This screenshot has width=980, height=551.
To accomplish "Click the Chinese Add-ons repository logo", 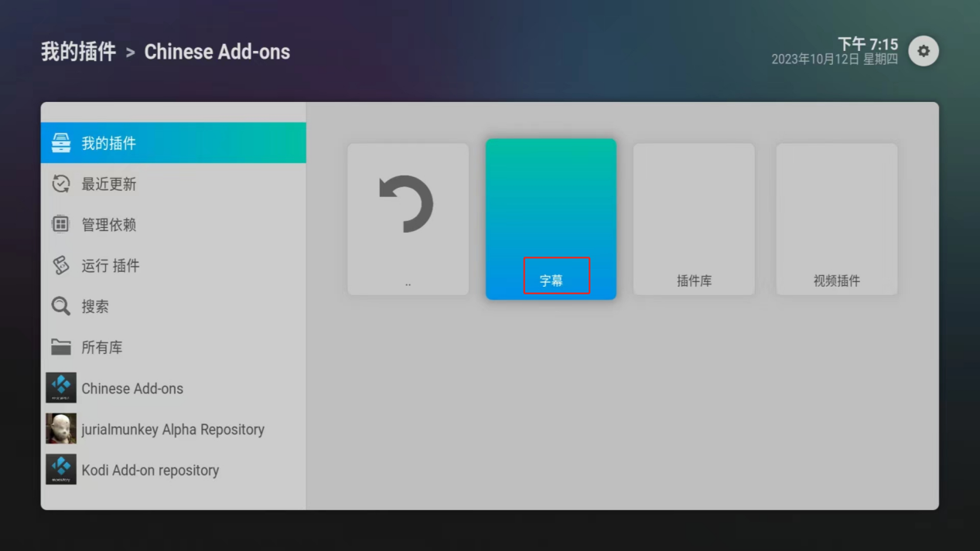I will (x=61, y=388).
